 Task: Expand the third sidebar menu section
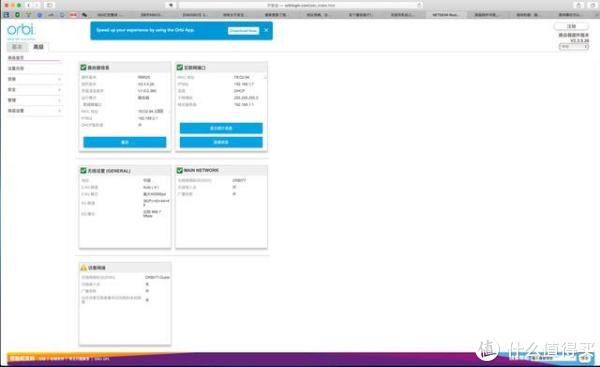34,79
